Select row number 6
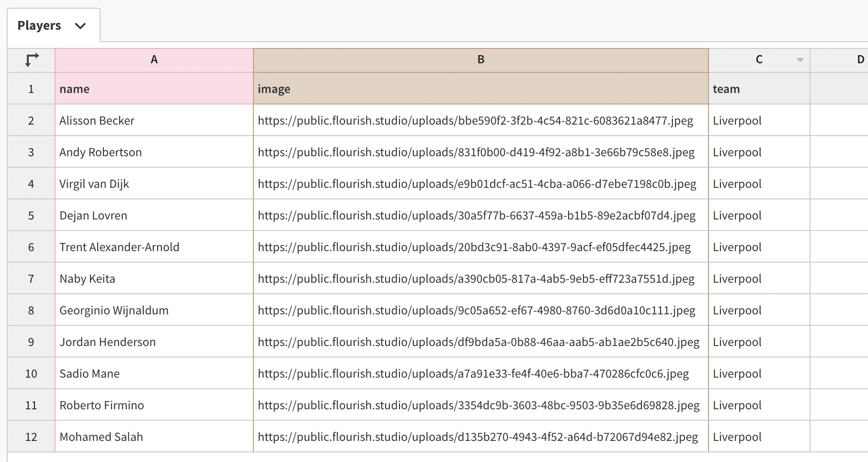This screenshot has height=462, width=868. (x=31, y=247)
